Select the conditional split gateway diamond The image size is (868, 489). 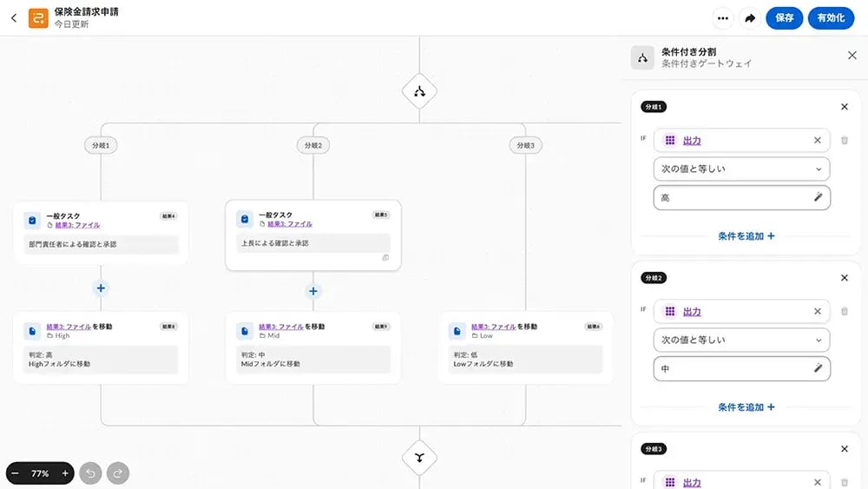pos(419,91)
